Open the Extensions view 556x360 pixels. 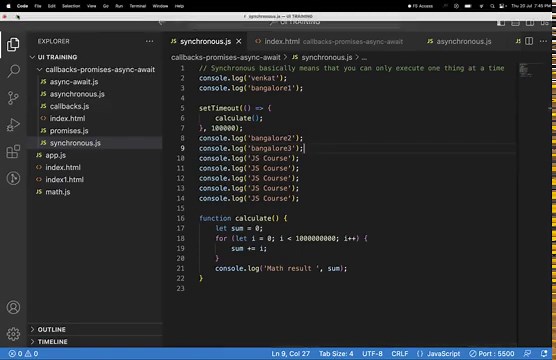(x=13, y=151)
